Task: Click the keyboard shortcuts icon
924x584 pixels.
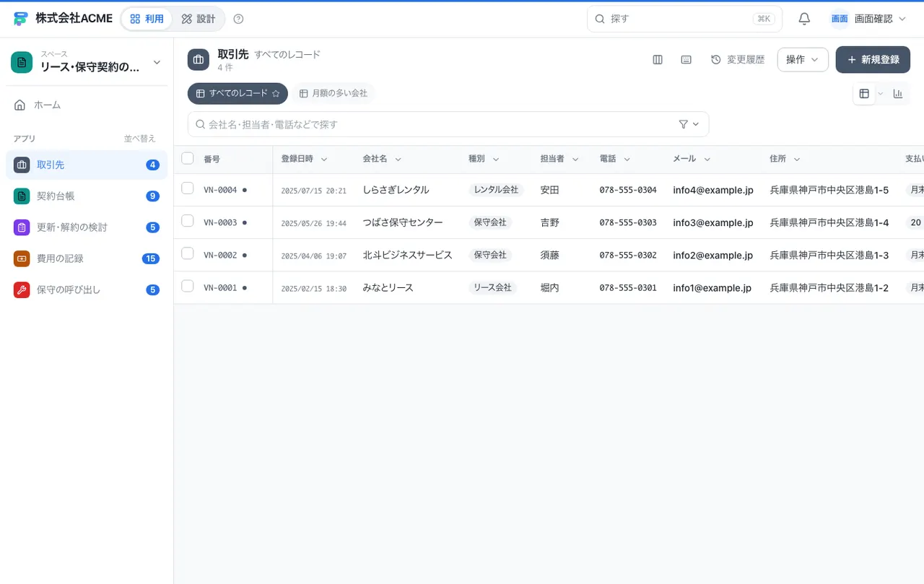Action: point(687,60)
